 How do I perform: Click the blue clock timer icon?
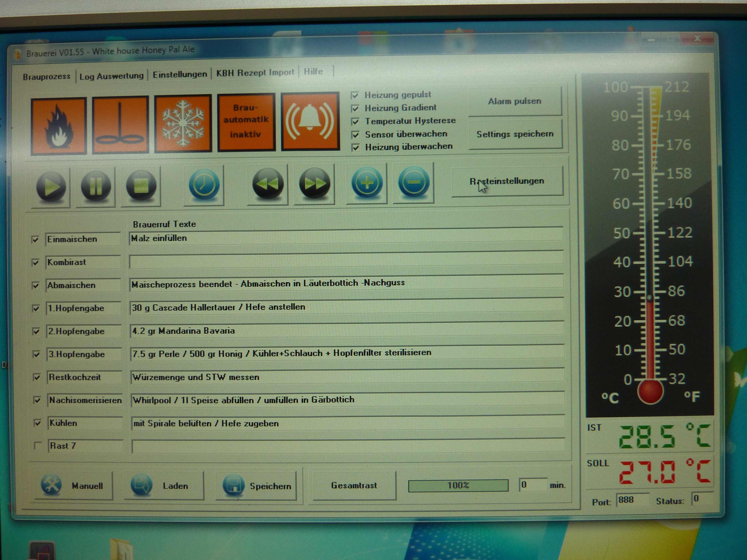click(204, 184)
